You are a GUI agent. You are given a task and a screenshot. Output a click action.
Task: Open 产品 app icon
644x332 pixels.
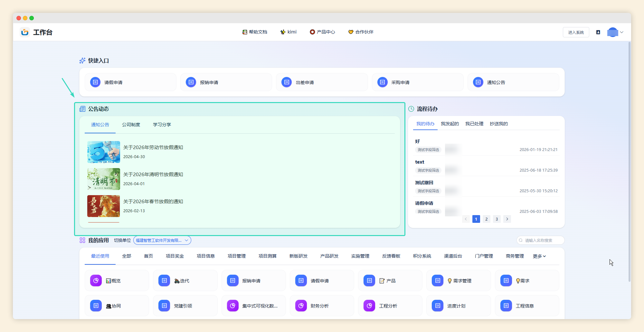369,280
